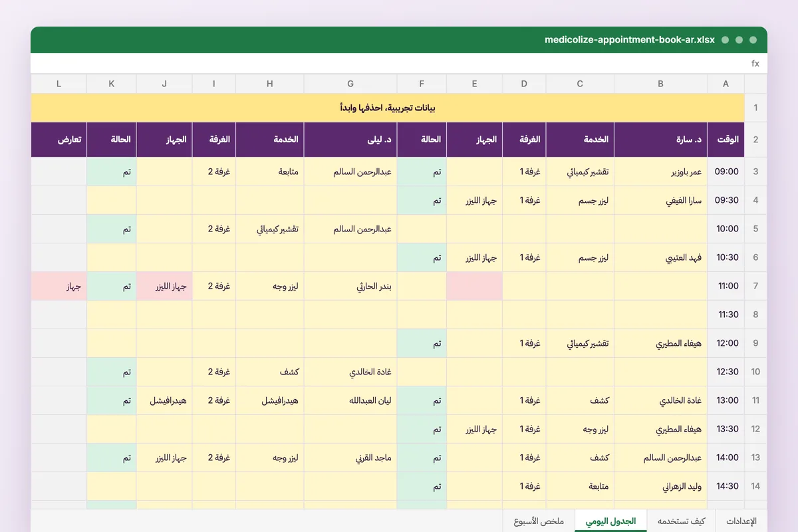Switch to the كيف تستخدمه tab
This screenshot has width=798, height=532.
(x=681, y=521)
